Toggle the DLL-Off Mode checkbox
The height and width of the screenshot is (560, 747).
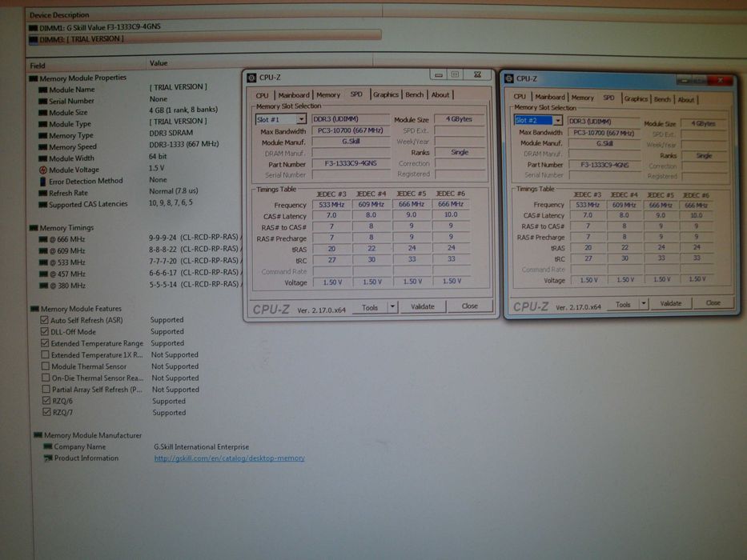click(44, 331)
